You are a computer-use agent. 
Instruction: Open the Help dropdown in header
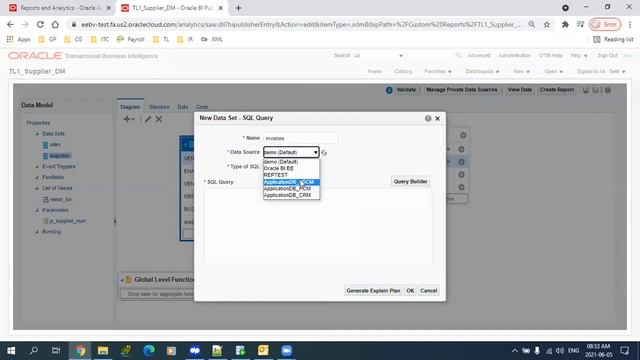click(579, 56)
